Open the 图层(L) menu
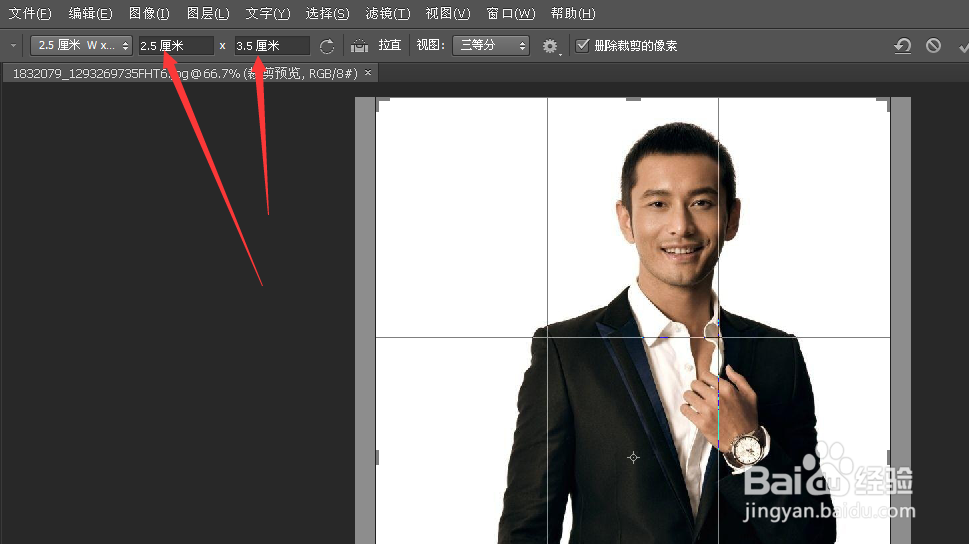The width and height of the screenshot is (969, 544). [208, 13]
